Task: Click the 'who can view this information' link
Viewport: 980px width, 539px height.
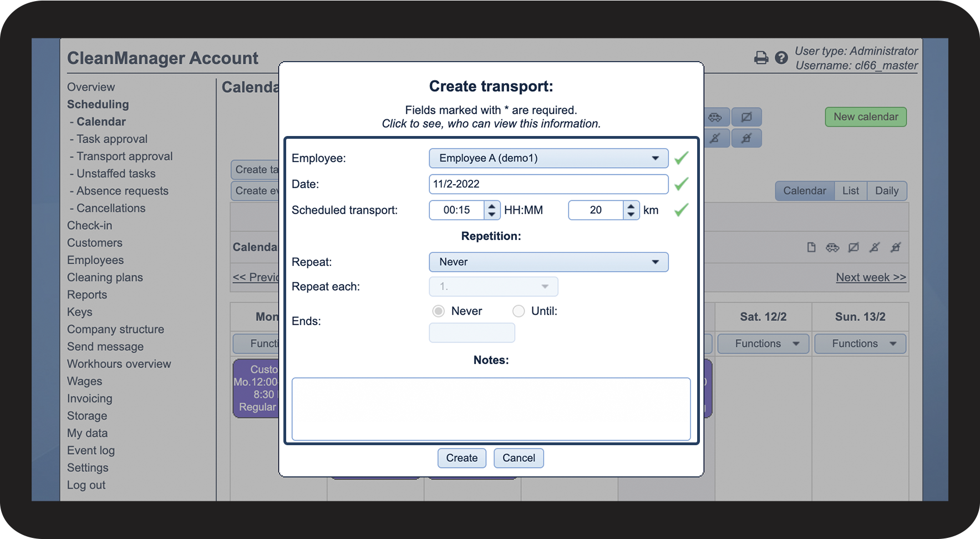Action: click(491, 124)
